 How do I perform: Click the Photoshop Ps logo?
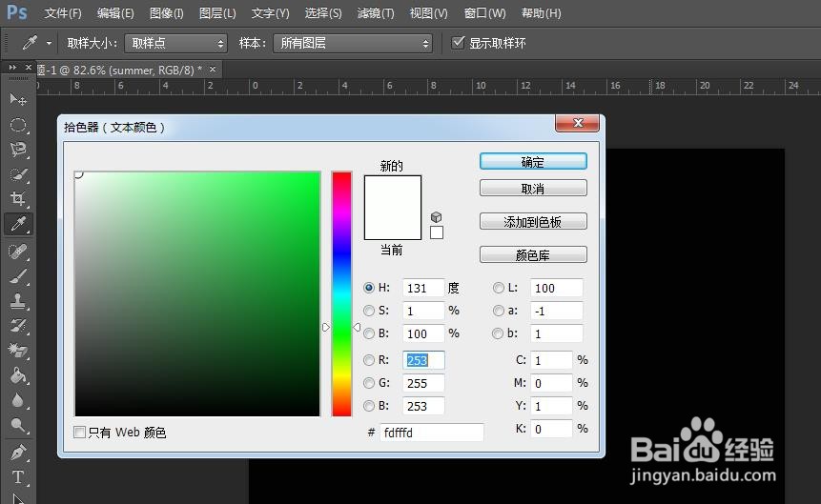[17, 12]
